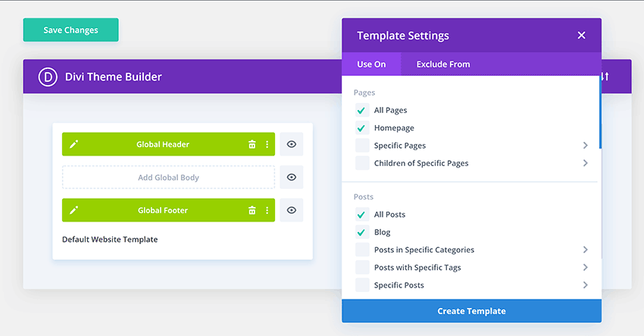The height and width of the screenshot is (336, 644).
Task: Close the Template Settings dialog
Action: 581,36
